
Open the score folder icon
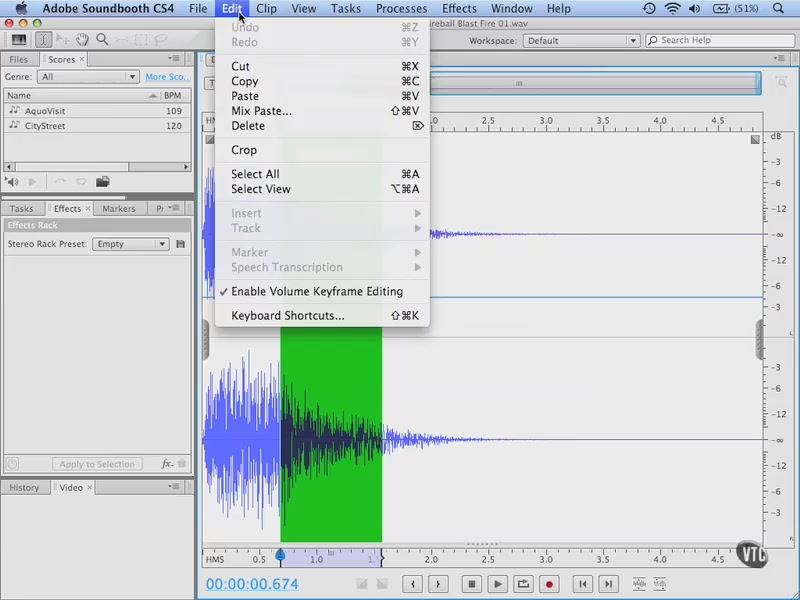click(103, 182)
